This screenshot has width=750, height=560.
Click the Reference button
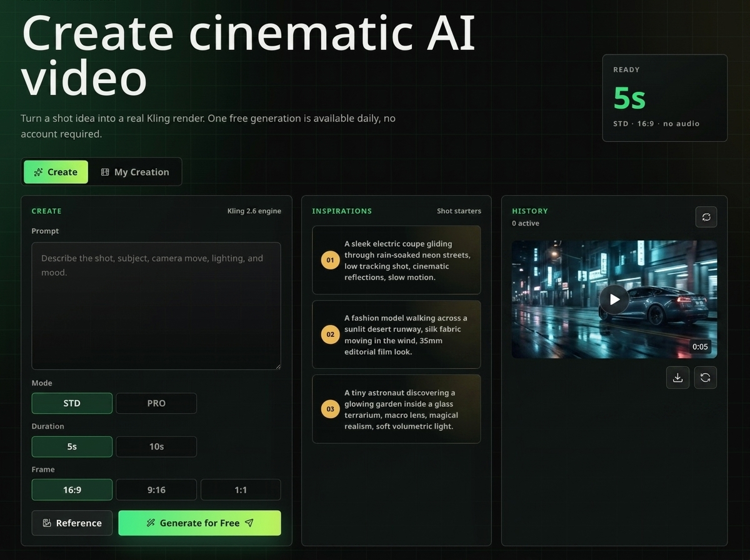72,523
